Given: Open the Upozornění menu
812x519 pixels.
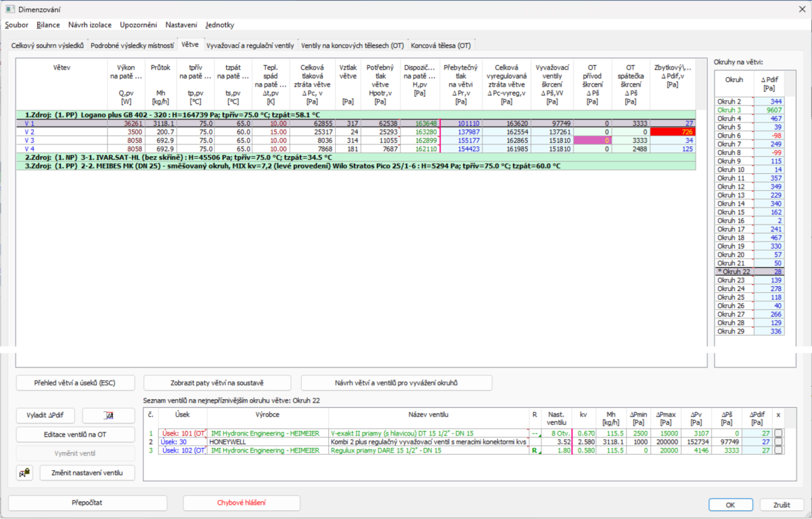Looking at the screenshot, I should point(139,25).
